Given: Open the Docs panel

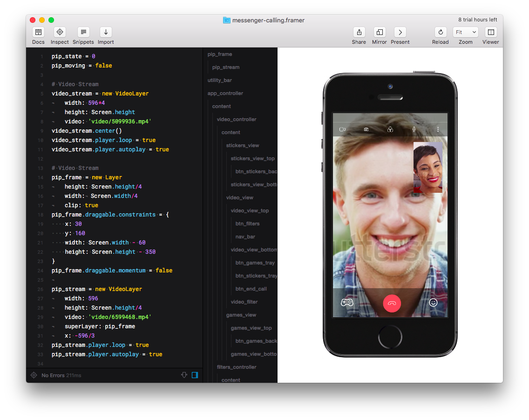Looking at the screenshot, I should point(38,32).
